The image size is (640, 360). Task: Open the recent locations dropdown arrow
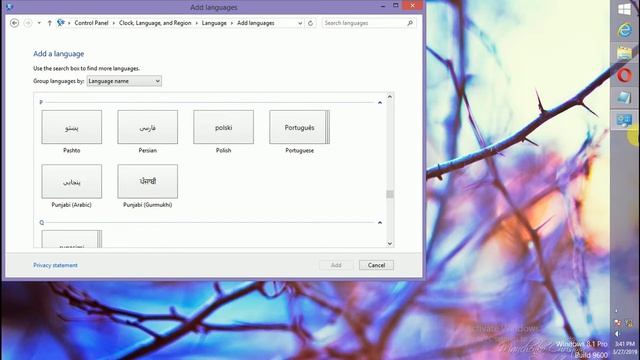(x=39, y=23)
